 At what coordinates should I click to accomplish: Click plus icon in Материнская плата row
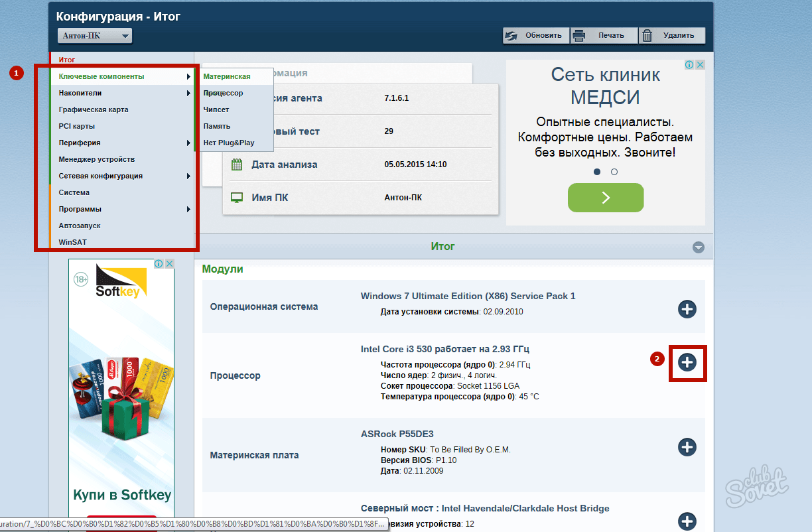click(687, 447)
